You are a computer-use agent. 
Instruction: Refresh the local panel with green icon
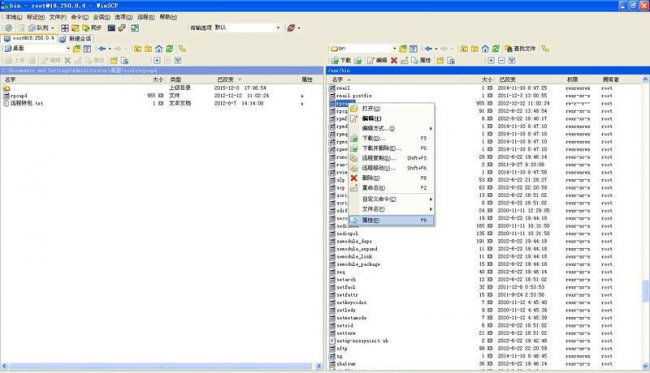170,48
